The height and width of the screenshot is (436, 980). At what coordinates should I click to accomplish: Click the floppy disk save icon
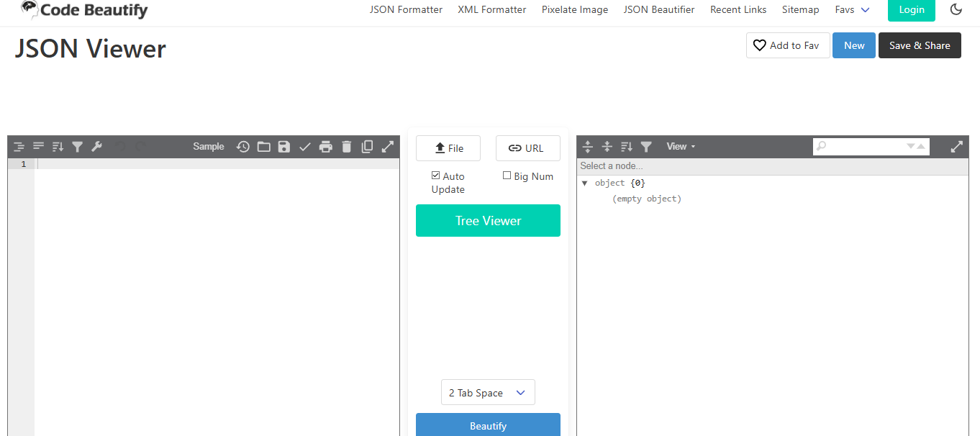coord(284,147)
